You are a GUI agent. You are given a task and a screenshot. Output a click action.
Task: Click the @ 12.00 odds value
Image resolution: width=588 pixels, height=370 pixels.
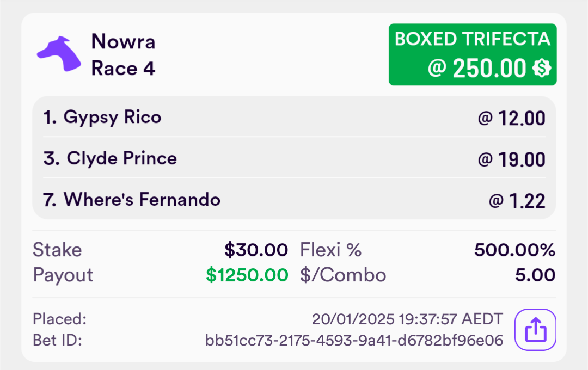511,118
